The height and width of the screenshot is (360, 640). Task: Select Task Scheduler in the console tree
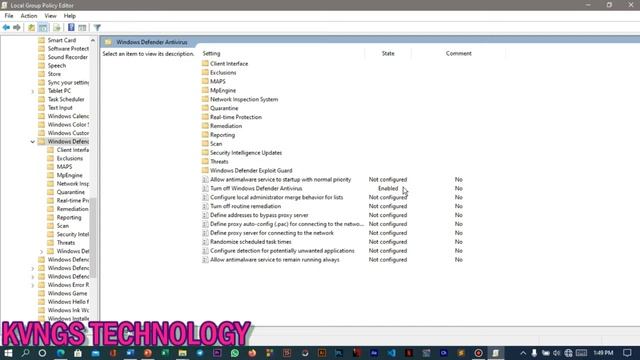pyautogui.click(x=66, y=99)
